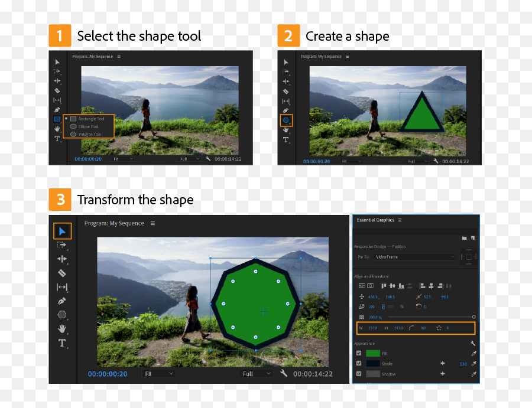Screen dimensions: 532x408
Task: Select the Razor tool
Action: (62, 273)
